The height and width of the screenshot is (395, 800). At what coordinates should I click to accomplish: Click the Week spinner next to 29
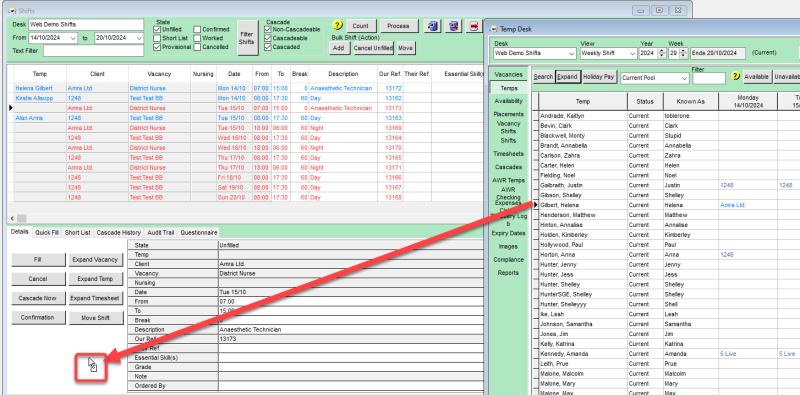coord(684,53)
